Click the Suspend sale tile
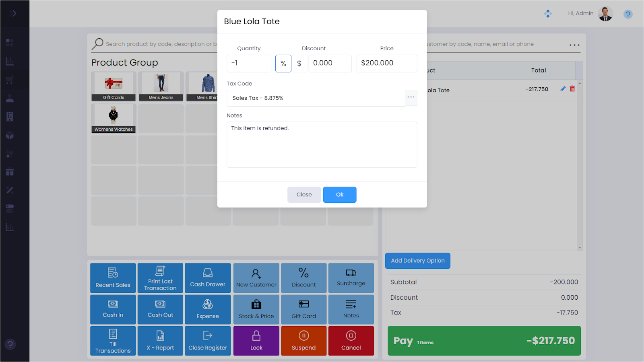The image size is (644, 362). (303, 341)
